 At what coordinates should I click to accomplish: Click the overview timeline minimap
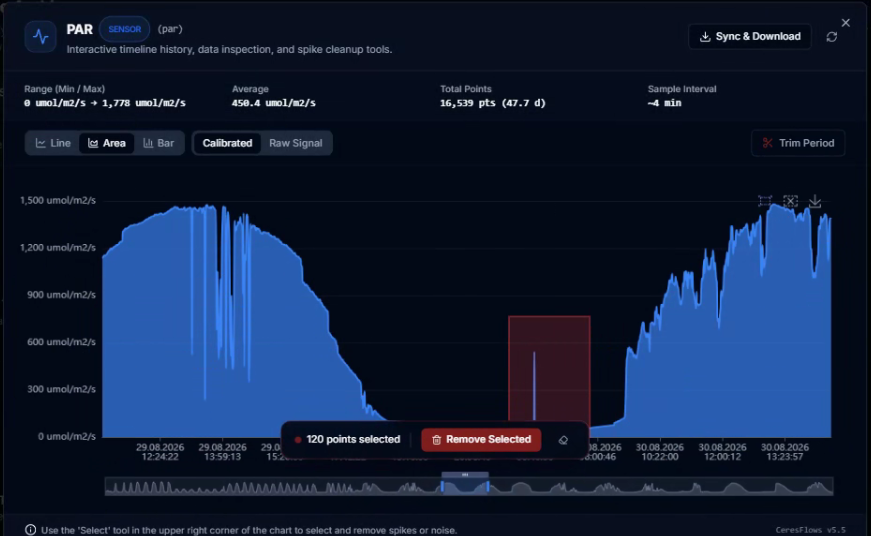tap(469, 487)
